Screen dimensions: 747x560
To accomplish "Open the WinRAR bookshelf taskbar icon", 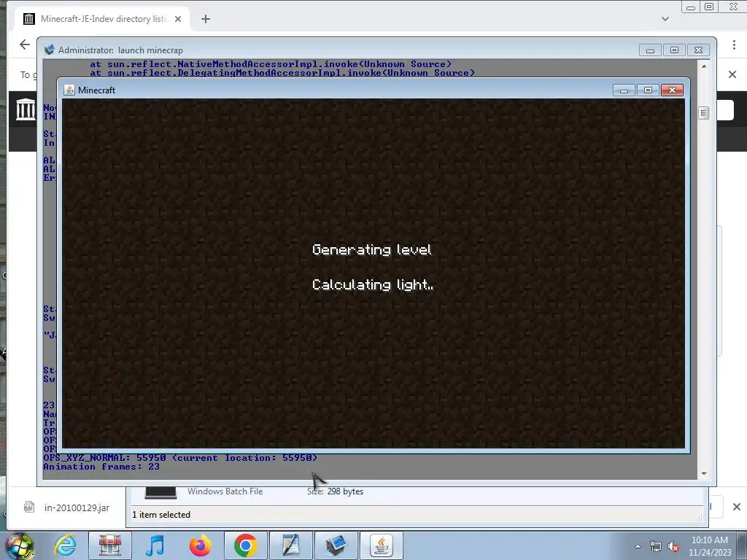I will (110, 545).
